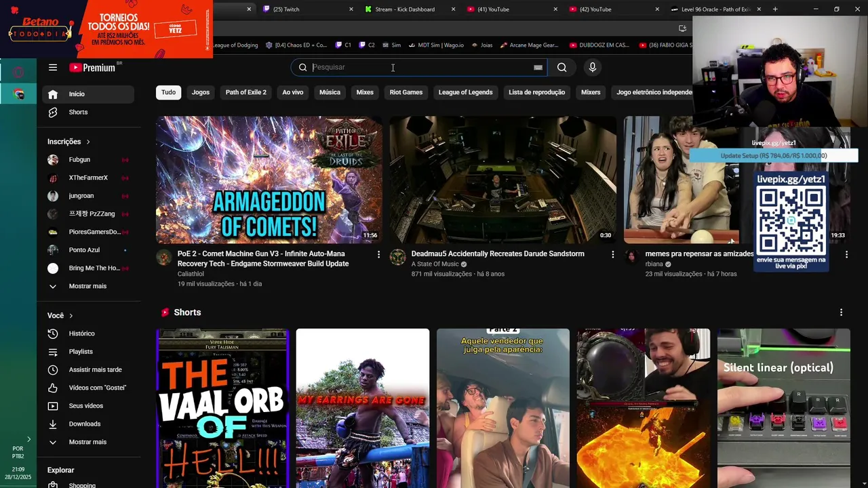Select Lista de reprodução chip
868x488 pixels.
537,92
